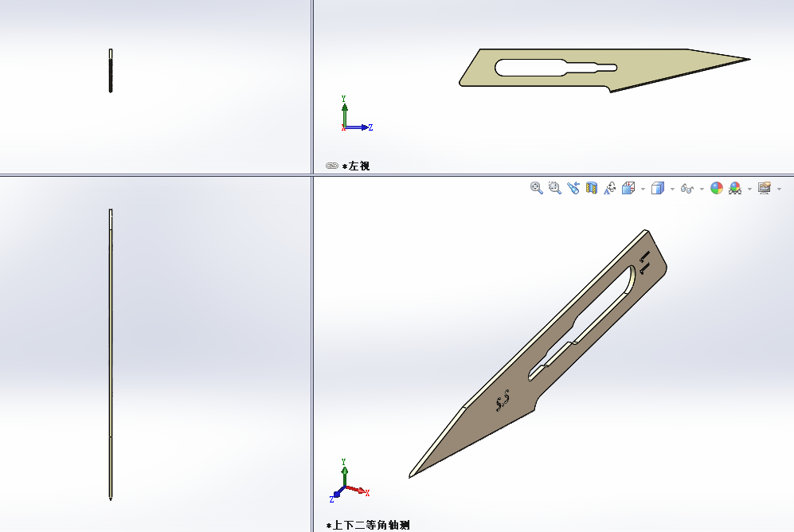This screenshot has width=794, height=532.
Task: Open the Dynamic Annotation Views icon
Action: [610, 188]
